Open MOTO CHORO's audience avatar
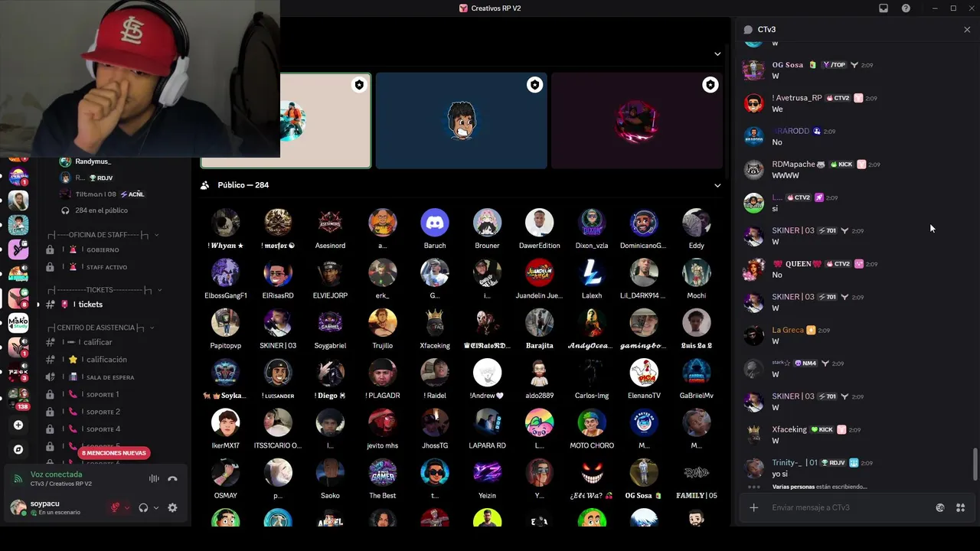 pyautogui.click(x=592, y=422)
